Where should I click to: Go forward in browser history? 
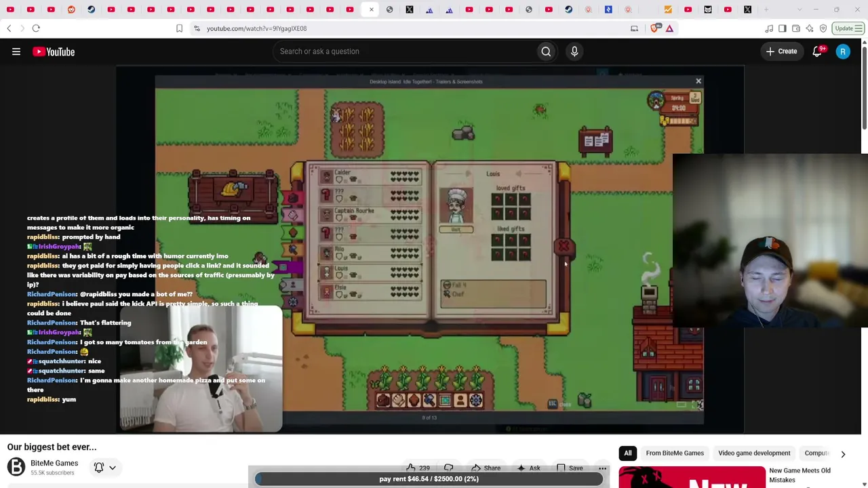[x=22, y=28]
